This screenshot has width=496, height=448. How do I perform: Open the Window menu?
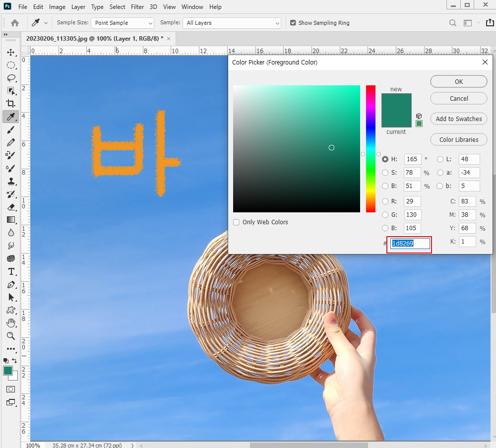[x=192, y=6]
